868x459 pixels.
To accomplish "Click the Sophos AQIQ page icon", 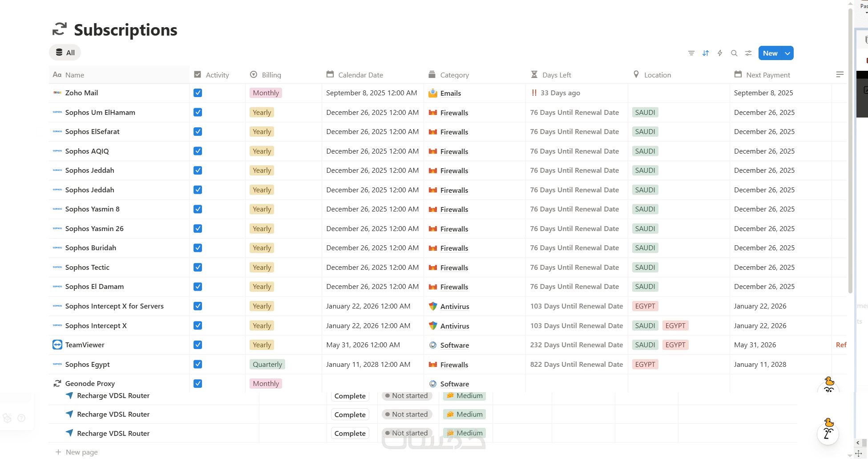I will [x=57, y=151].
